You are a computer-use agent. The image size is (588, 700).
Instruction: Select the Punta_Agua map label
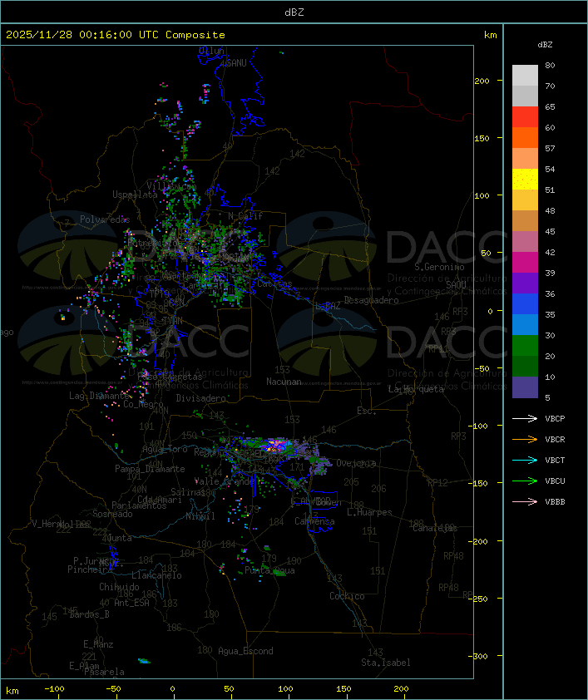coord(269,570)
